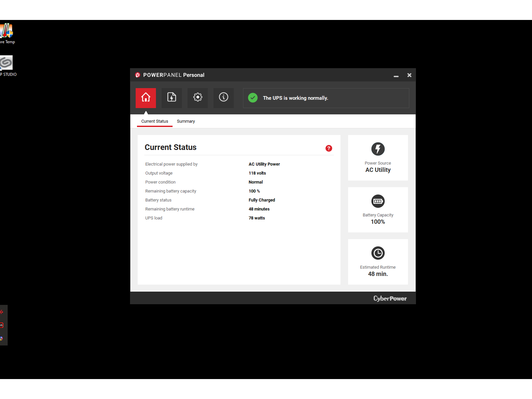
Task: Click the Power Source lightning bolt icon
Action: 378,149
